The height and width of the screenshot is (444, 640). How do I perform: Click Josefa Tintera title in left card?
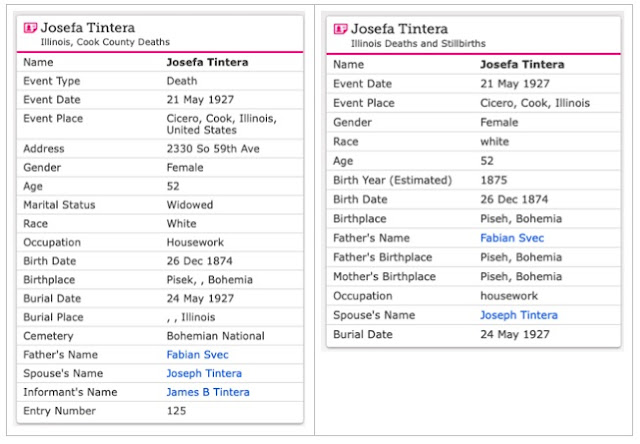tap(88, 28)
